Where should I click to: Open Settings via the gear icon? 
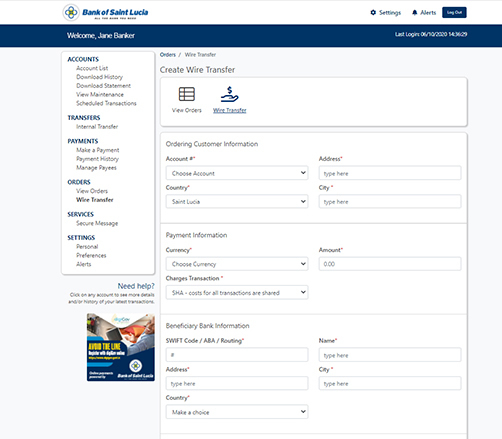point(373,13)
